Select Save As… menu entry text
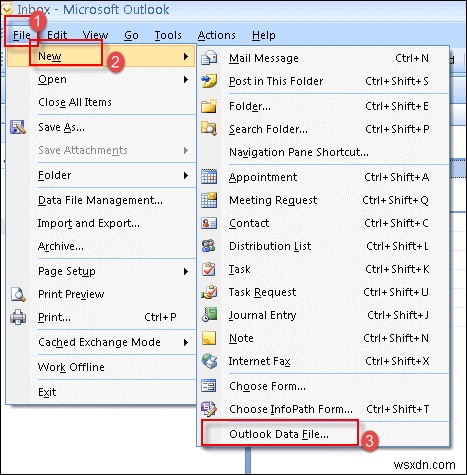Image resolution: width=467 pixels, height=475 pixels. click(x=61, y=127)
